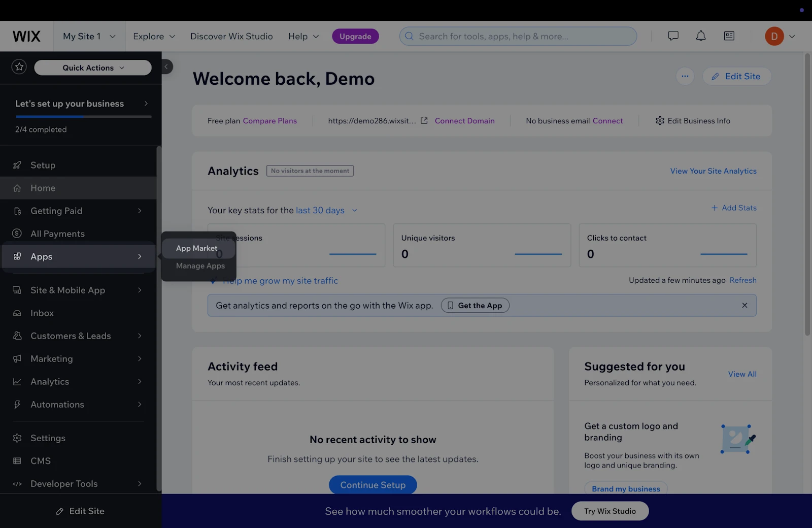Dismiss the Get the App banner
Viewport: 812px width, 528px height.
coord(744,306)
